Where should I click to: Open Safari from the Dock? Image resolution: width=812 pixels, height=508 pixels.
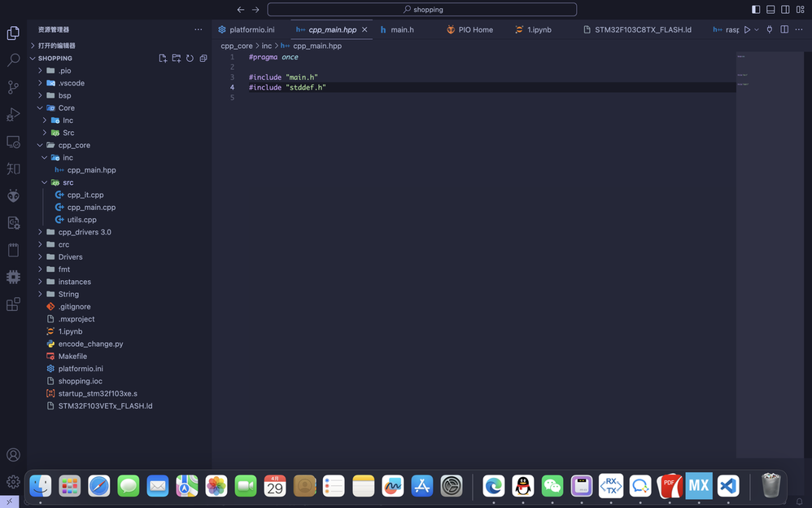point(98,486)
